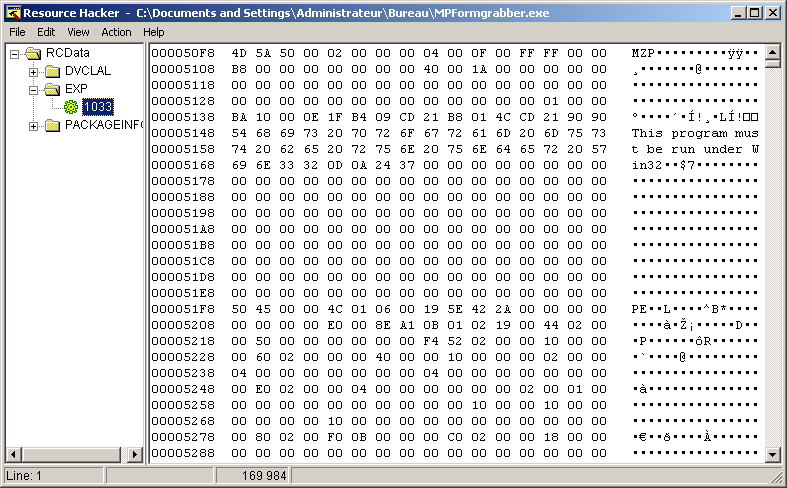787x488 pixels.
Task: Minimize the Resource Hacker window
Action: [737, 13]
